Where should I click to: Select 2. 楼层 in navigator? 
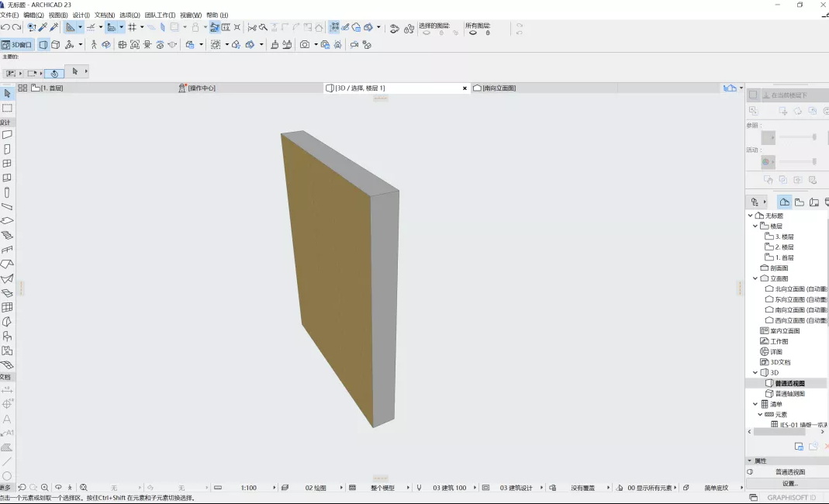coord(784,247)
